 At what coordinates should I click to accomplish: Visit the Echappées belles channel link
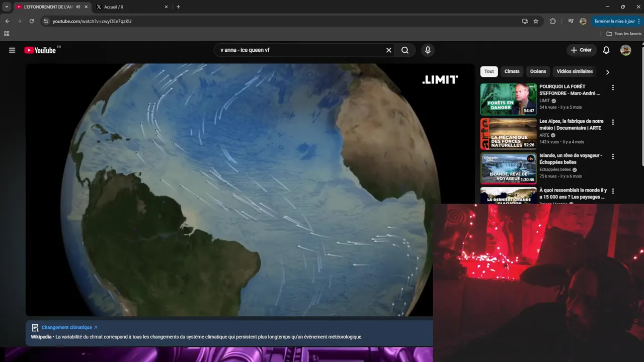[555, 169]
